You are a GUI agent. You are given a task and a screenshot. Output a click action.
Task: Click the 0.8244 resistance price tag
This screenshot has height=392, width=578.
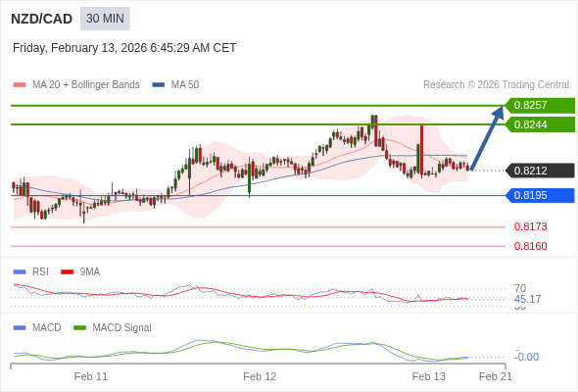pyautogui.click(x=540, y=124)
